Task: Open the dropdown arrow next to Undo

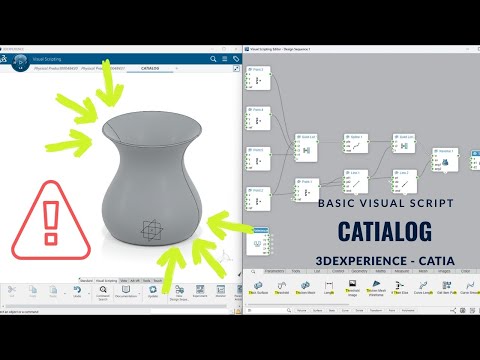Action: click(x=89, y=294)
